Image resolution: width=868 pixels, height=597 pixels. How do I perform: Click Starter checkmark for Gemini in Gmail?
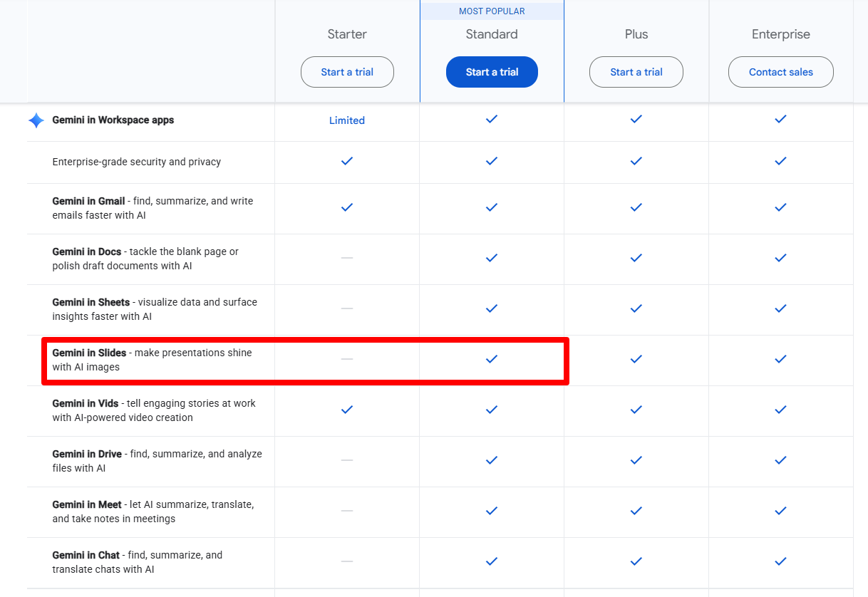tap(347, 207)
